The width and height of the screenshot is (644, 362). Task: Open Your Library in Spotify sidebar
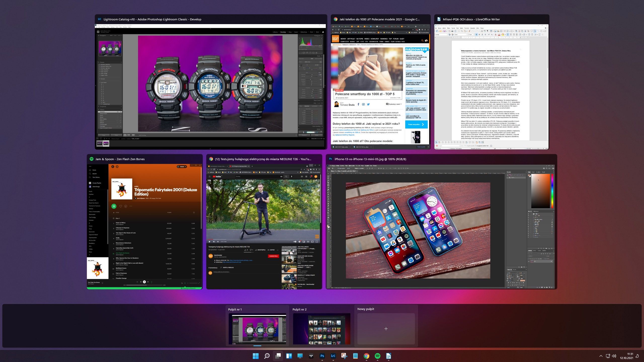tap(94, 177)
